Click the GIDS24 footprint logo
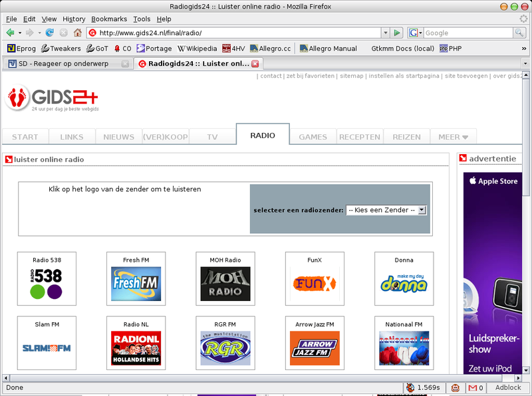The height and width of the screenshot is (396, 532). click(52, 98)
